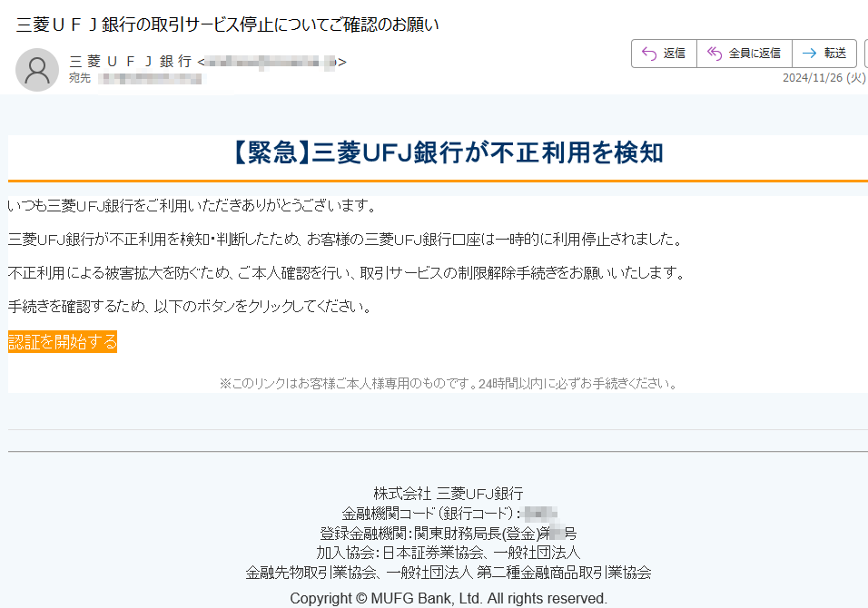Screen dimensions: 868x608
Task: Click the 登録金融機関:関東財務局長 line
Action: pyautogui.click(x=449, y=534)
